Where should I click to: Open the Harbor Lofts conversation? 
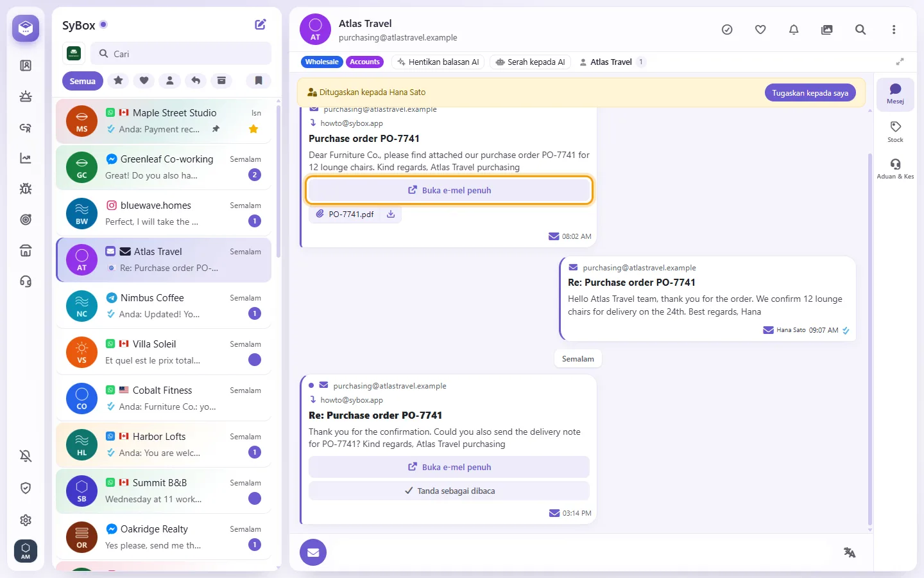(164, 444)
